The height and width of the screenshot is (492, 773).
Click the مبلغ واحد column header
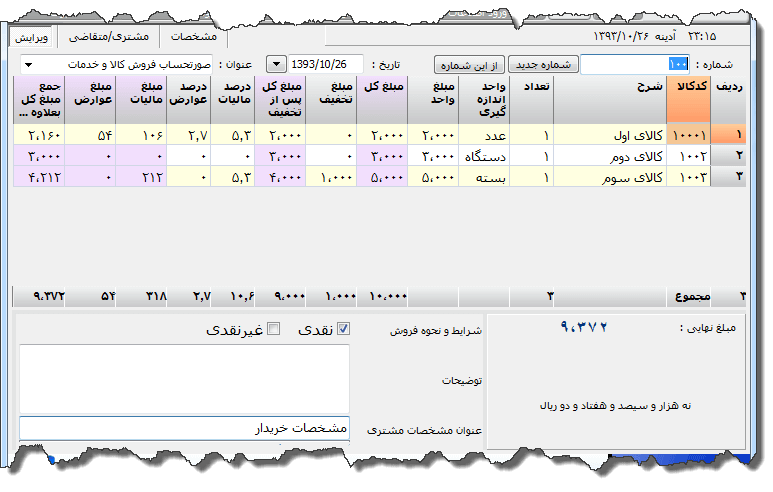click(x=434, y=100)
